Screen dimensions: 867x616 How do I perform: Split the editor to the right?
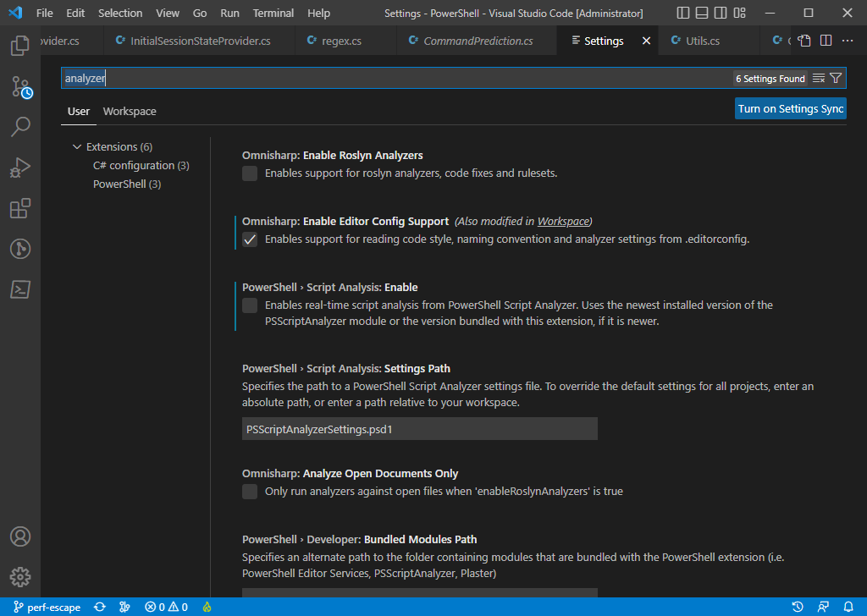(x=826, y=41)
